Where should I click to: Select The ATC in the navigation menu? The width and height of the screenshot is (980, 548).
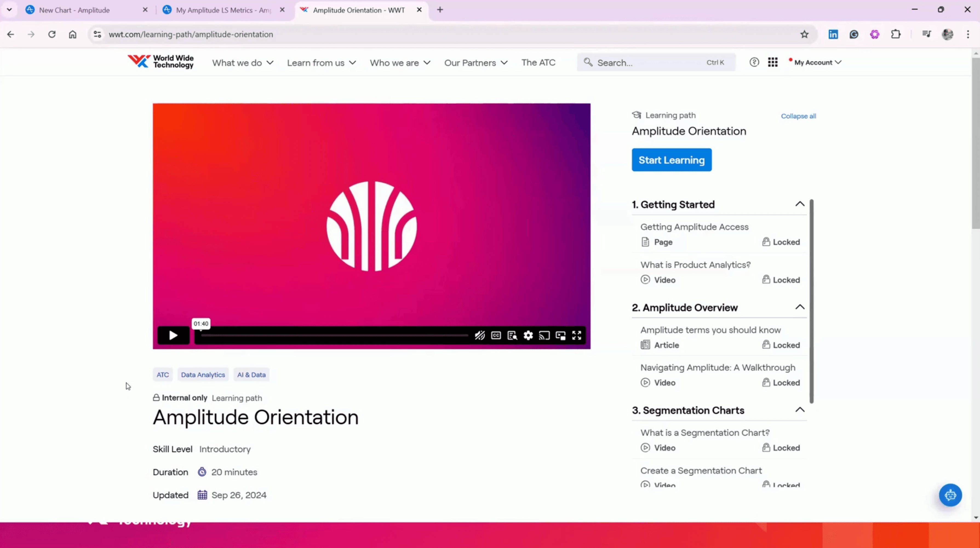click(x=538, y=62)
